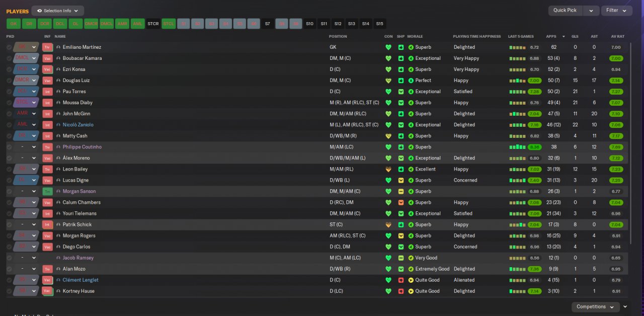Click Jacob Ramsey's Very Good morale icon
The height and width of the screenshot is (316, 644).
(x=411, y=258)
